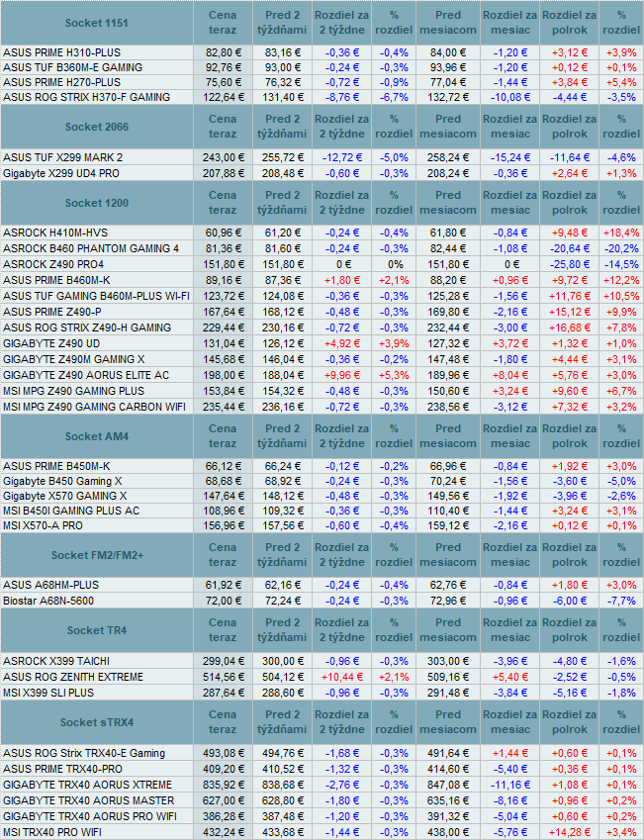Click the Socket sTRX4 section header
The height and width of the screenshot is (840, 644).
click(96, 722)
